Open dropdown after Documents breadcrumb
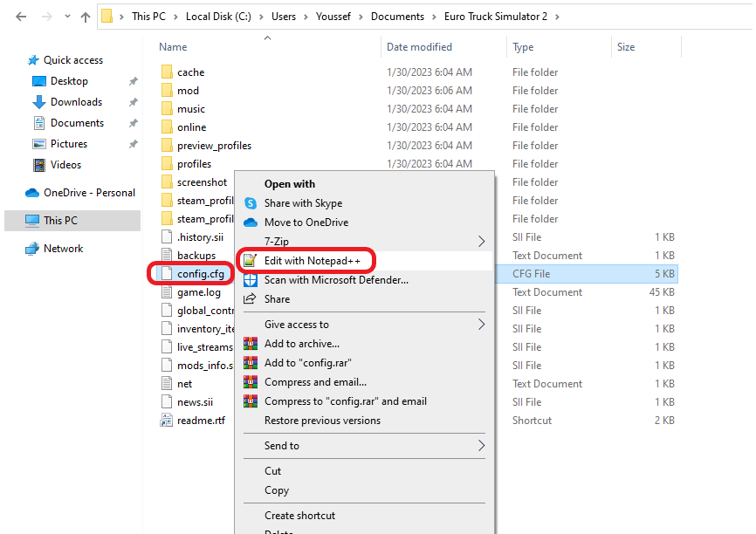This screenshot has height=534, width=756. point(434,17)
